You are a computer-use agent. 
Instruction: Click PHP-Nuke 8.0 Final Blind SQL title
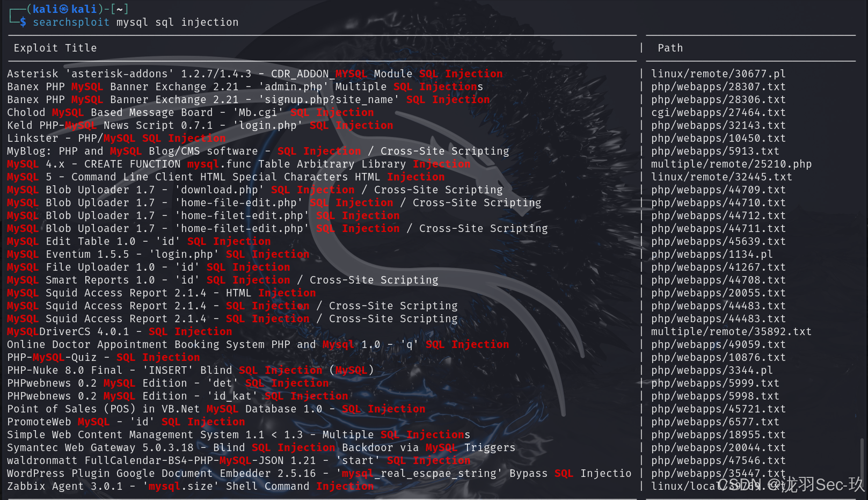point(191,370)
